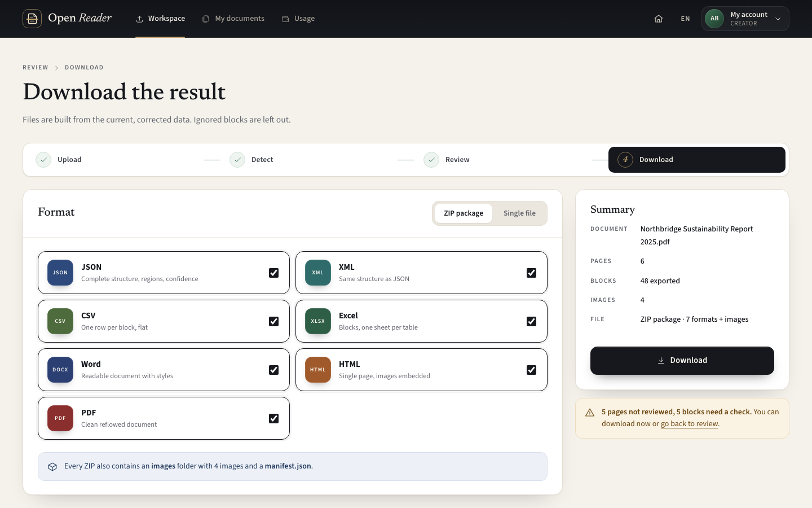
Task: Select the ZIP package option
Action: pyautogui.click(x=464, y=213)
